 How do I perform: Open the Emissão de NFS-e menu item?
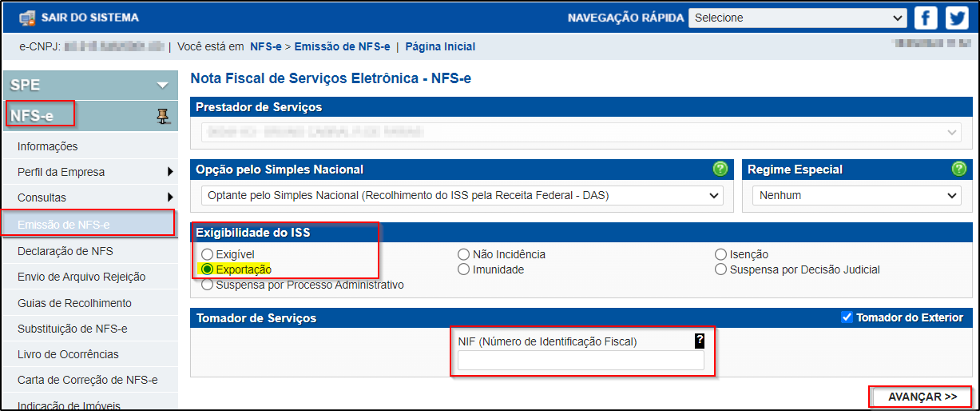[x=89, y=224]
